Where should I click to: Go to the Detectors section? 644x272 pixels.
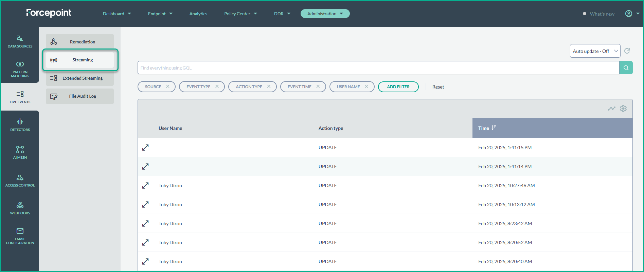pos(20,125)
